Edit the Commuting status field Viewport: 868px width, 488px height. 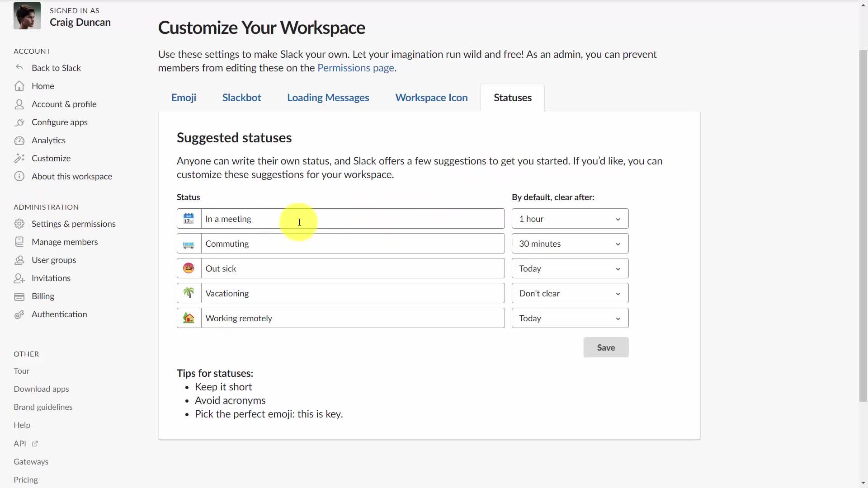pos(353,244)
